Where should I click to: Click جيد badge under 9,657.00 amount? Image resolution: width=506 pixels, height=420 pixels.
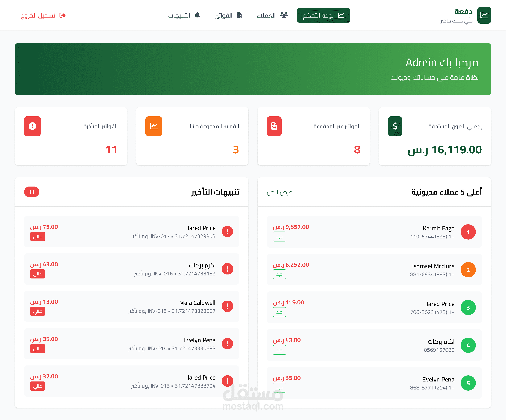click(279, 237)
